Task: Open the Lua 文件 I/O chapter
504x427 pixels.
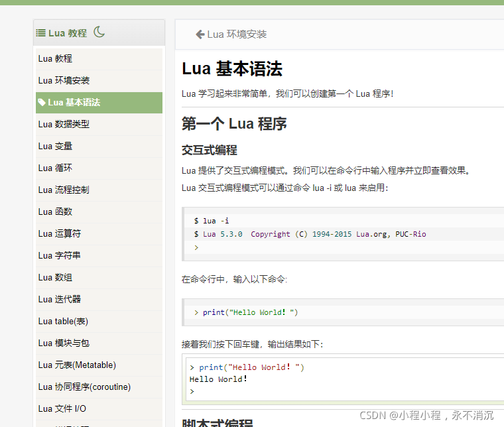Action: (99, 408)
